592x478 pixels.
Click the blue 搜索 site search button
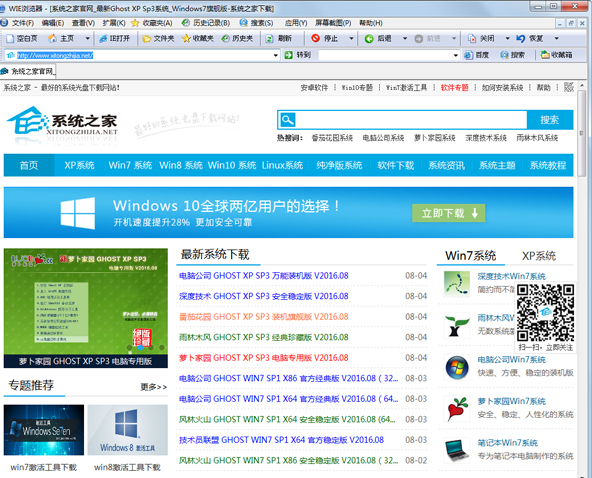coord(550,120)
